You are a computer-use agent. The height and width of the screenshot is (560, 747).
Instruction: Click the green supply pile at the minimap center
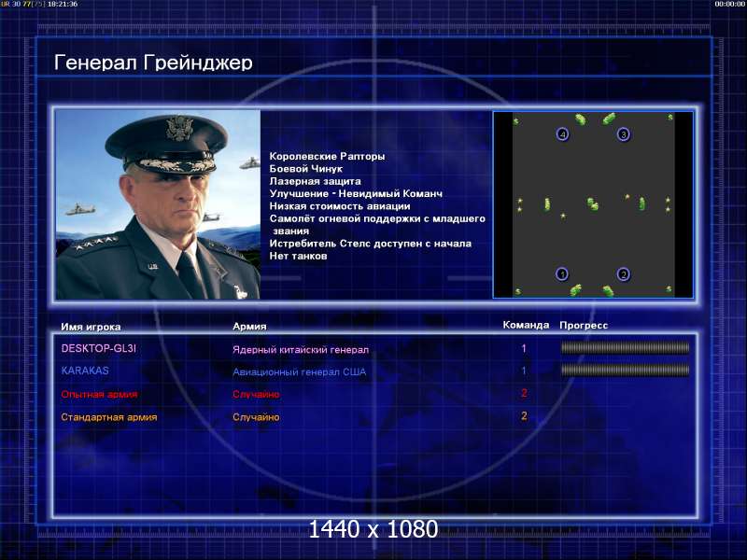coord(593,203)
